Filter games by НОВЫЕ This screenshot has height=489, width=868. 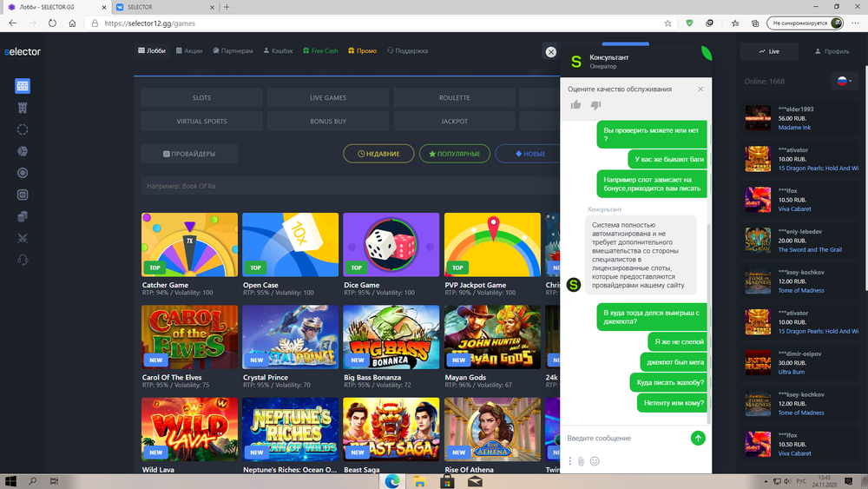(x=528, y=154)
